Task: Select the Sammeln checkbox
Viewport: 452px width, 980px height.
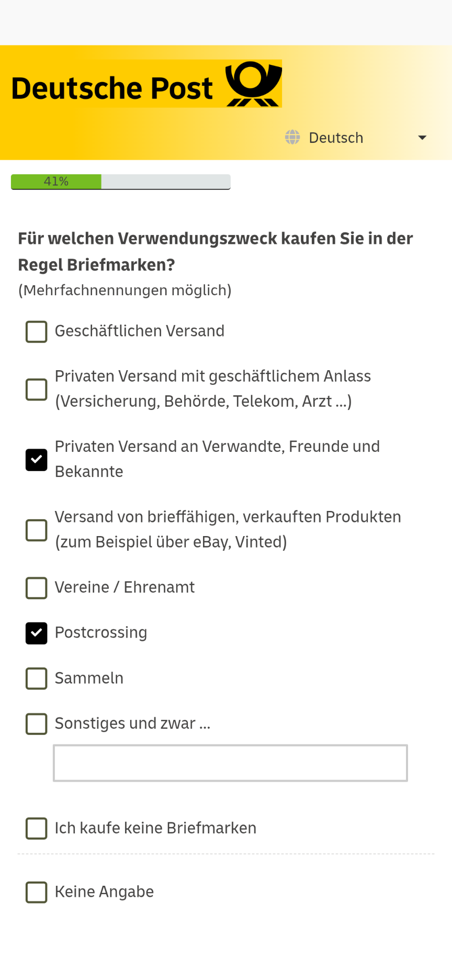Action: point(37,678)
